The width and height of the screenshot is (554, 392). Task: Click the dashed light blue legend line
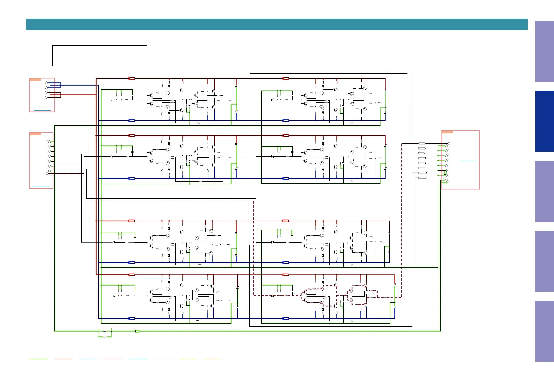coord(138,359)
